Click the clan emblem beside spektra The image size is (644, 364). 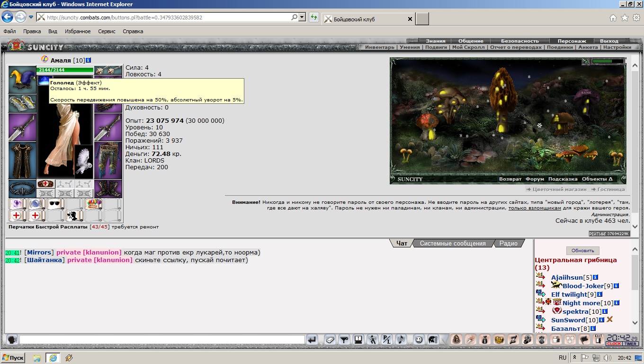click(557, 310)
